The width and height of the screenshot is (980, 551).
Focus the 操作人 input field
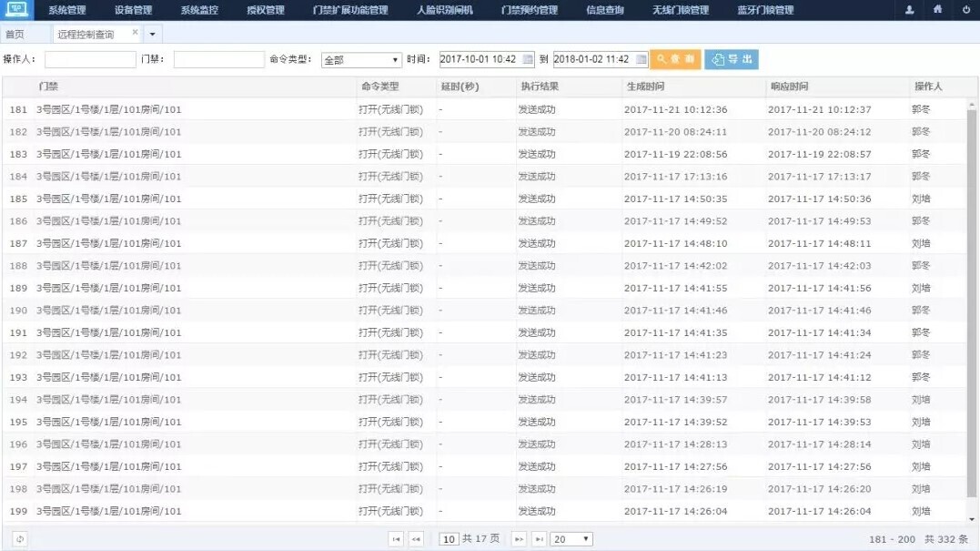pos(90,60)
